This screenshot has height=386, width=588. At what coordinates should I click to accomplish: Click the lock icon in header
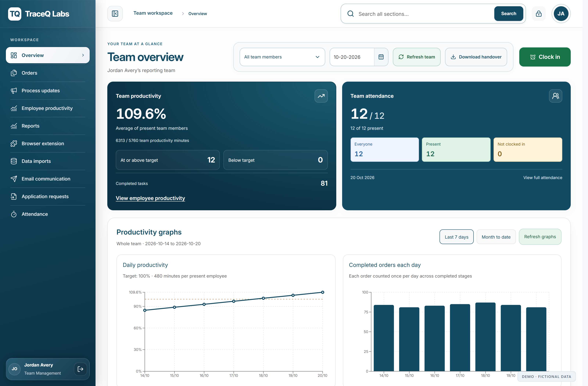(x=539, y=14)
